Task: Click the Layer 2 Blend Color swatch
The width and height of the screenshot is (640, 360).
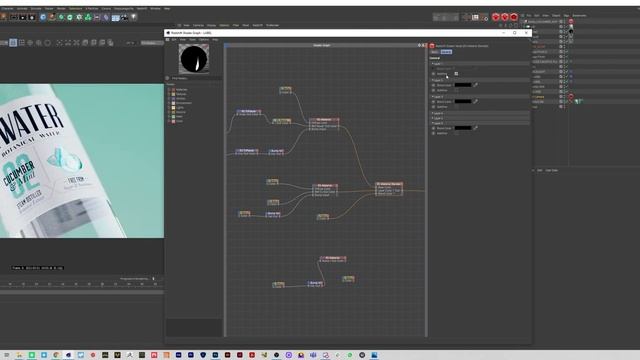Action: click(x=463, y=85)
